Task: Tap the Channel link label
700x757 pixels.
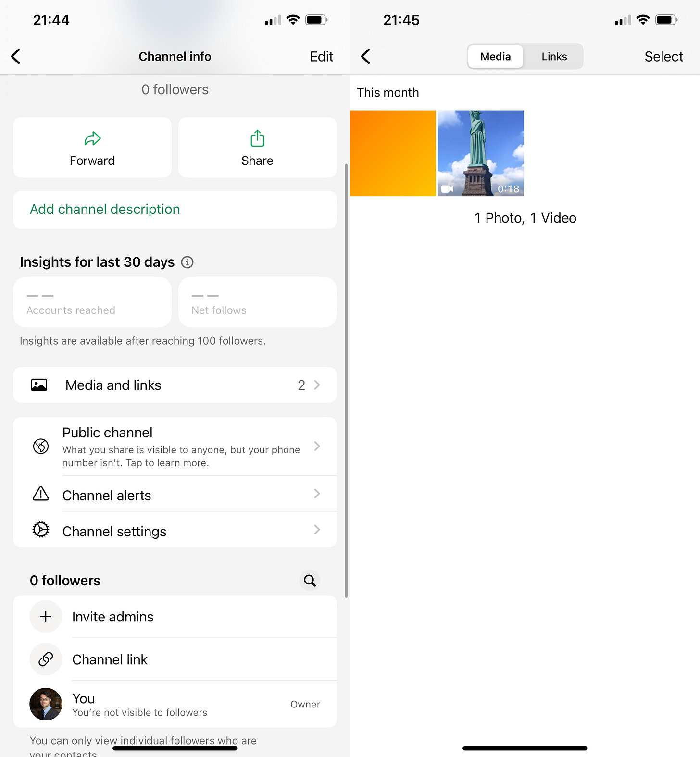Action: click(110, 659)
